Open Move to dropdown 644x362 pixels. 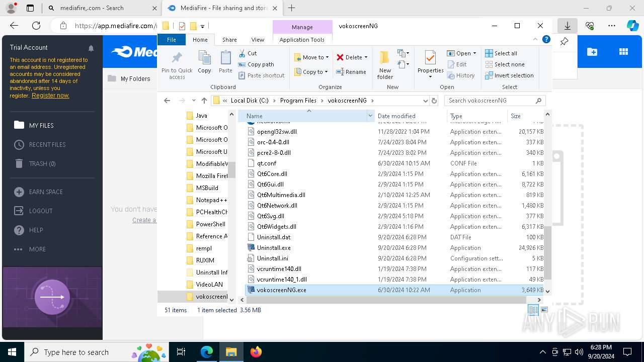click(311, 57)
